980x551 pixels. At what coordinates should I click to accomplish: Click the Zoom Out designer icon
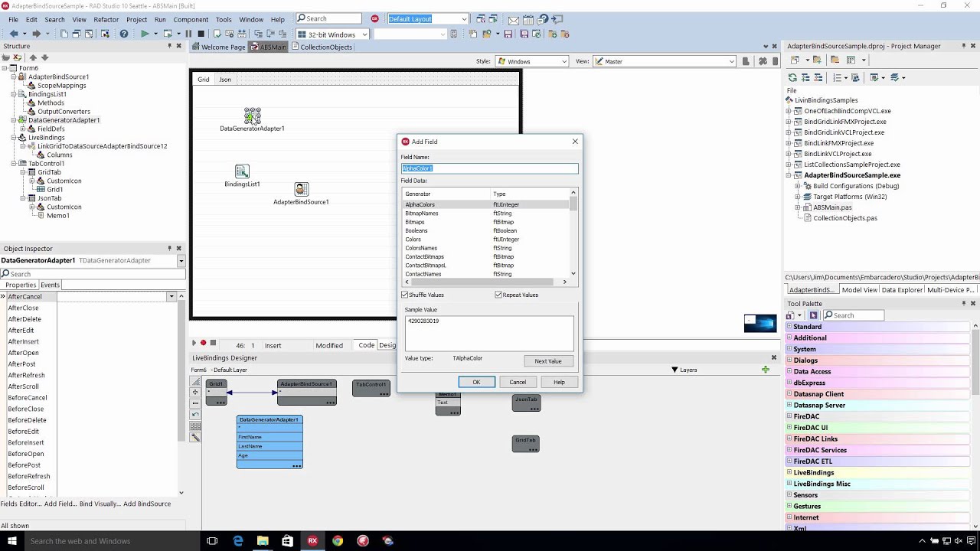click(x=196, y=403)
